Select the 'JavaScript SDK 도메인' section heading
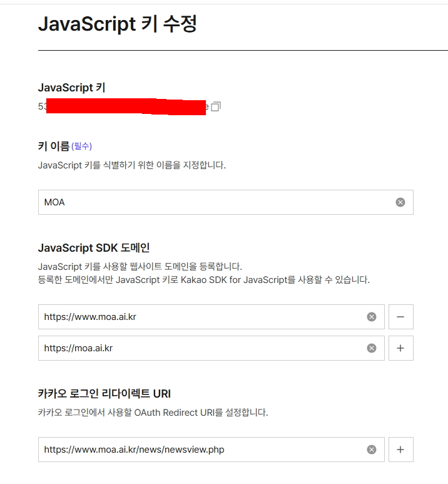 [94, 247]
